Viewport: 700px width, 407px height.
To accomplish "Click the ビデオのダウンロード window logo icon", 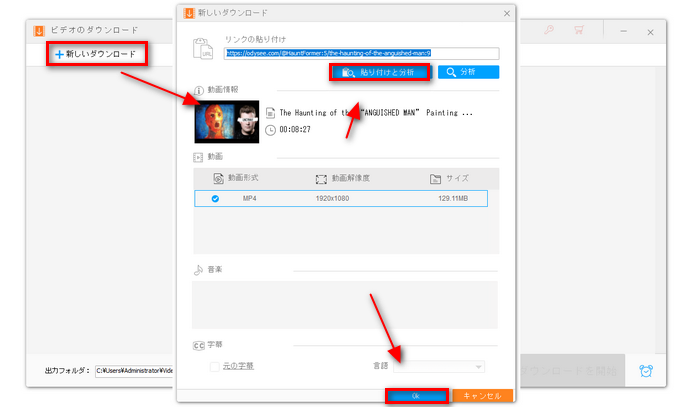I will [39, 30].
